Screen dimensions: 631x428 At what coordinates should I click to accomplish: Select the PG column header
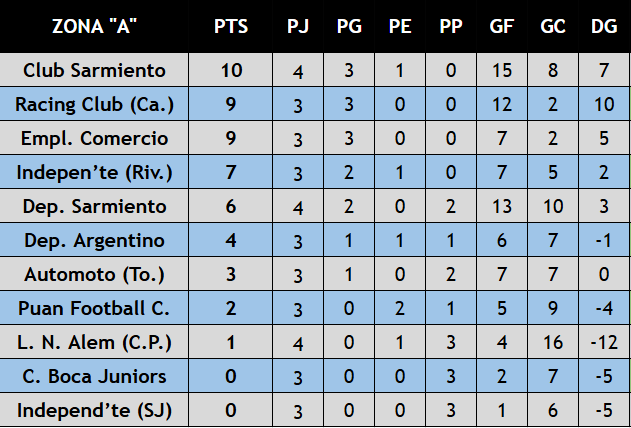[349, 26]
